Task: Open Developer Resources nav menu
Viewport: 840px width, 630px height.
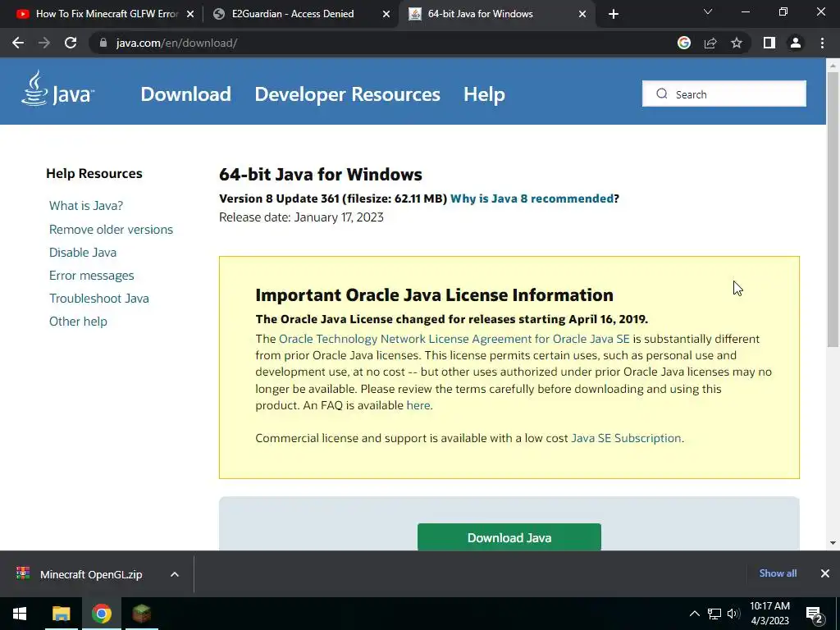Action: (x=347, y=94)
